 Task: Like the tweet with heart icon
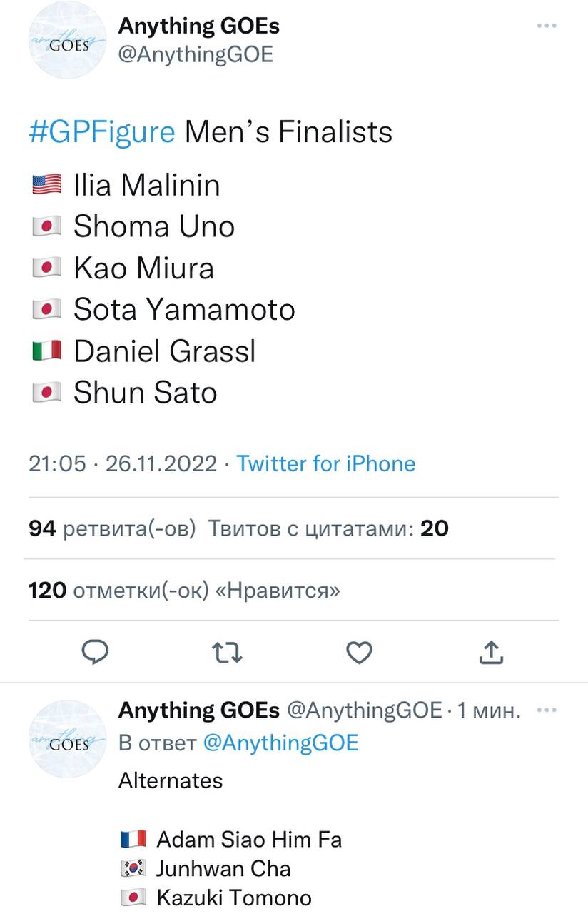pos(359,651)
